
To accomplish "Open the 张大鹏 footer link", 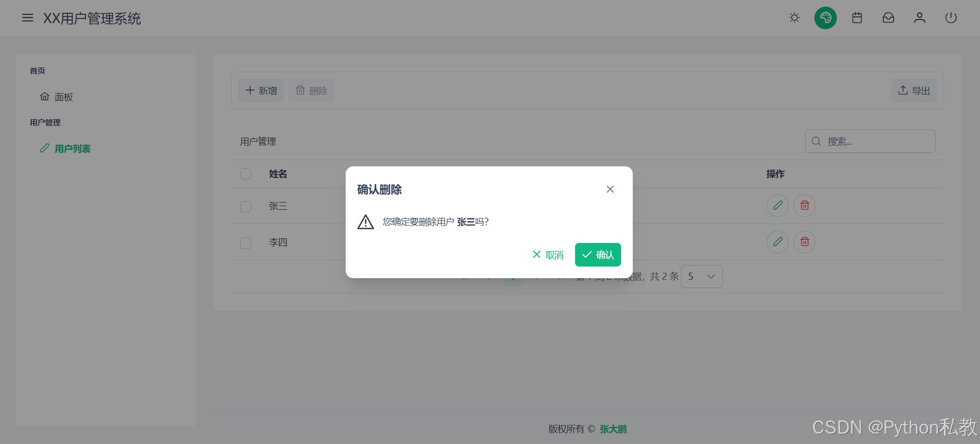I will click(x=613, y=429).
